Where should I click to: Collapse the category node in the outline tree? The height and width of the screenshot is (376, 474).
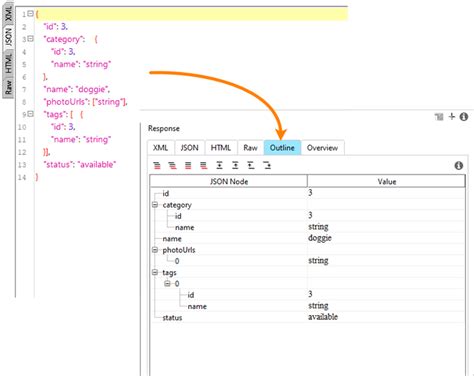point(155,205)
